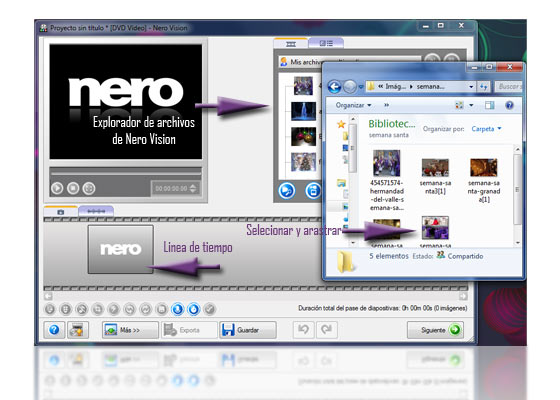Change the view with Explorer view icon
Image resolution: width=560 pixels, height=400 pixels.
pos(459,105)
